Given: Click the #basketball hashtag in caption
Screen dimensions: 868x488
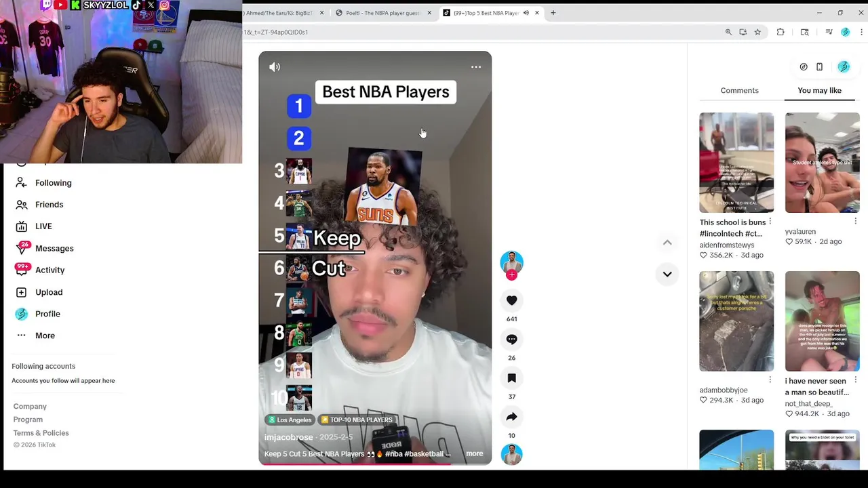Looking at the screenshot, I should 423,453.
